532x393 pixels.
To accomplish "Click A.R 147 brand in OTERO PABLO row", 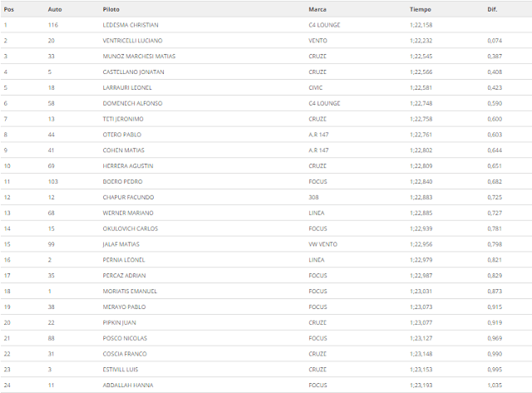I will pyautogui.click(x=318, y=135).
